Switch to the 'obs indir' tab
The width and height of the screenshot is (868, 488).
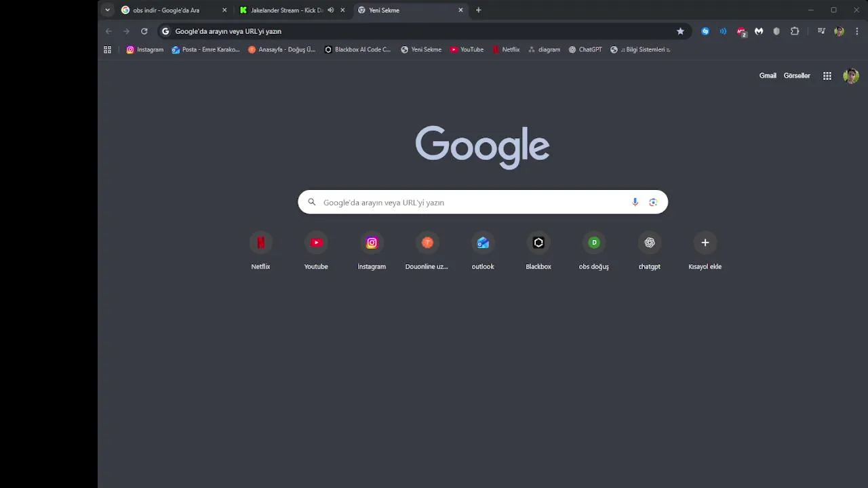tap(174, 10)
